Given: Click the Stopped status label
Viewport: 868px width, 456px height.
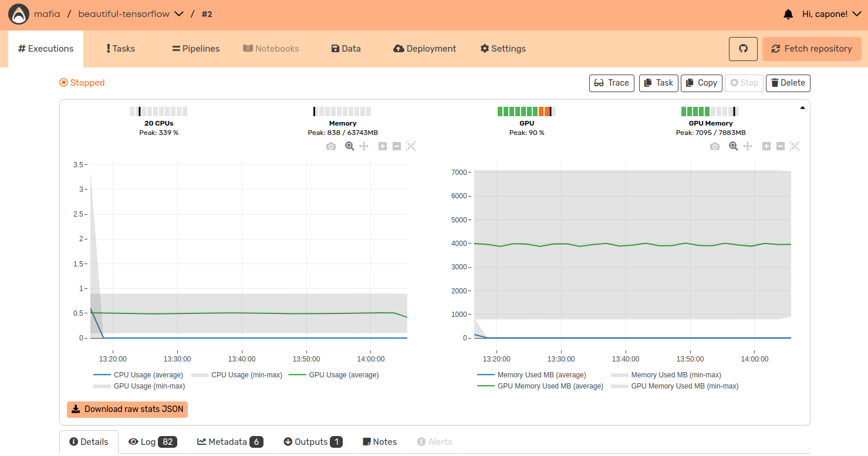Looking at the screenshot, I should pos(82,83).
